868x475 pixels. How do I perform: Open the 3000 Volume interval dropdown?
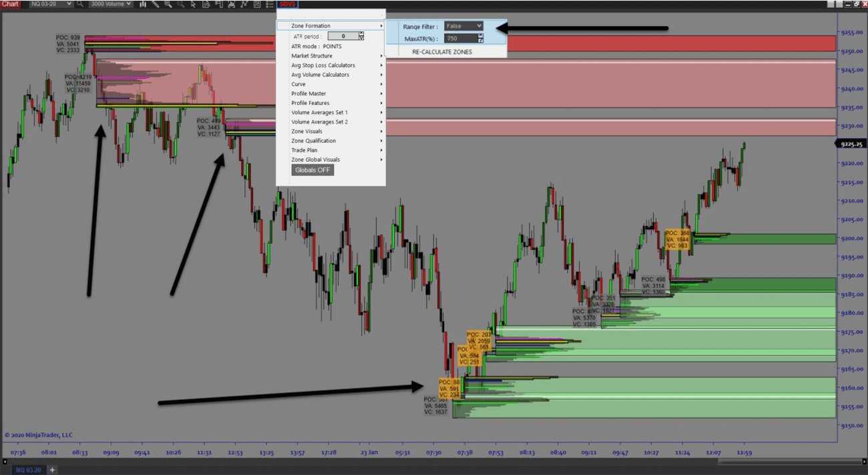[111, 4]
